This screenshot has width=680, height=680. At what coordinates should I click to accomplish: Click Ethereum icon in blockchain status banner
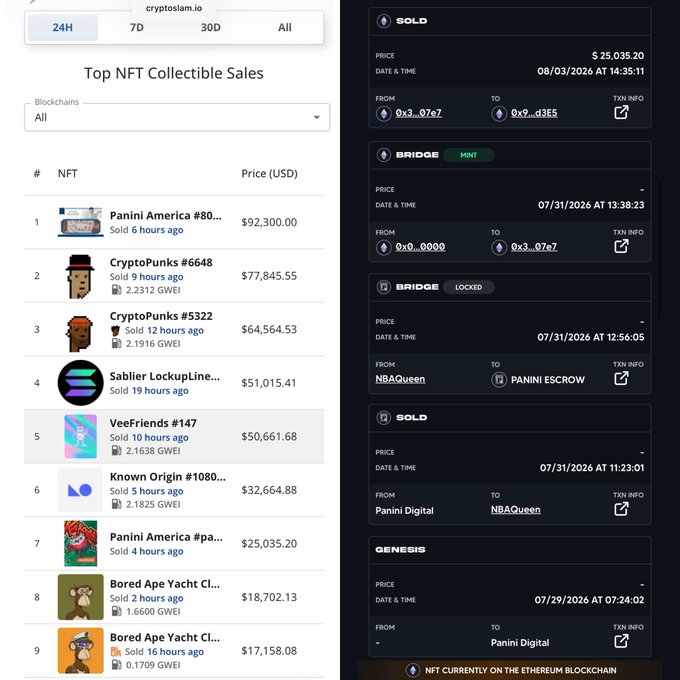pos(412,670)
